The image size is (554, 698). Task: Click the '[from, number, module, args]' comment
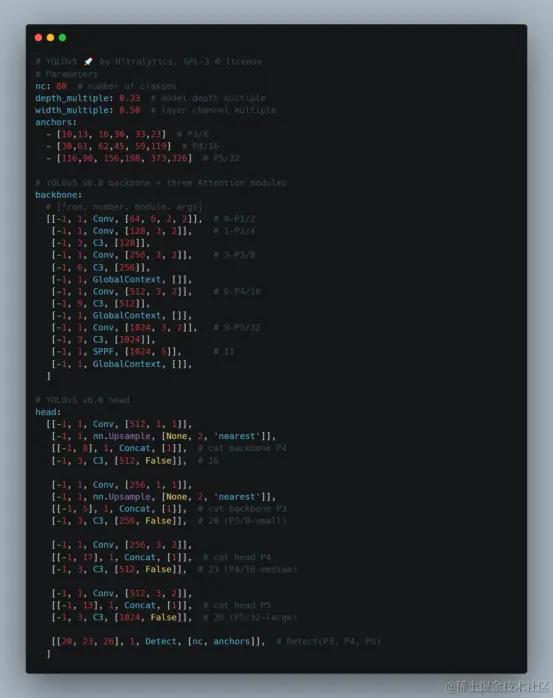tap(124, 207)
